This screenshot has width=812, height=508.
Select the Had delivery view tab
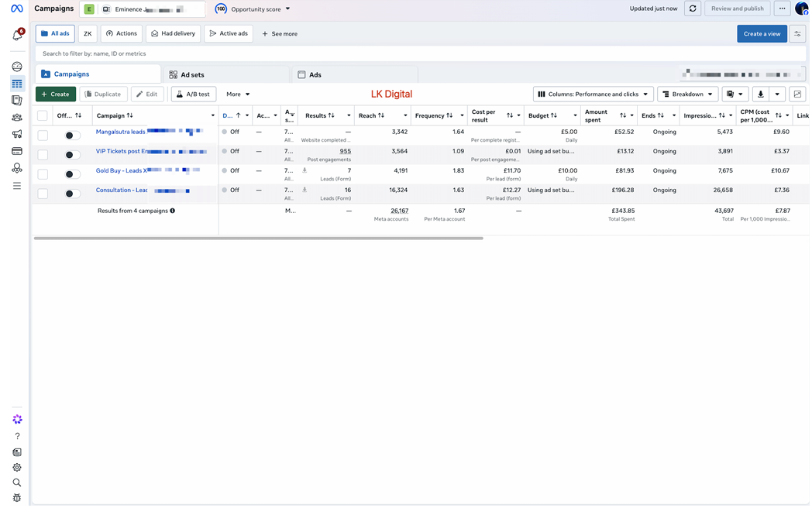(x=174, y=33)
